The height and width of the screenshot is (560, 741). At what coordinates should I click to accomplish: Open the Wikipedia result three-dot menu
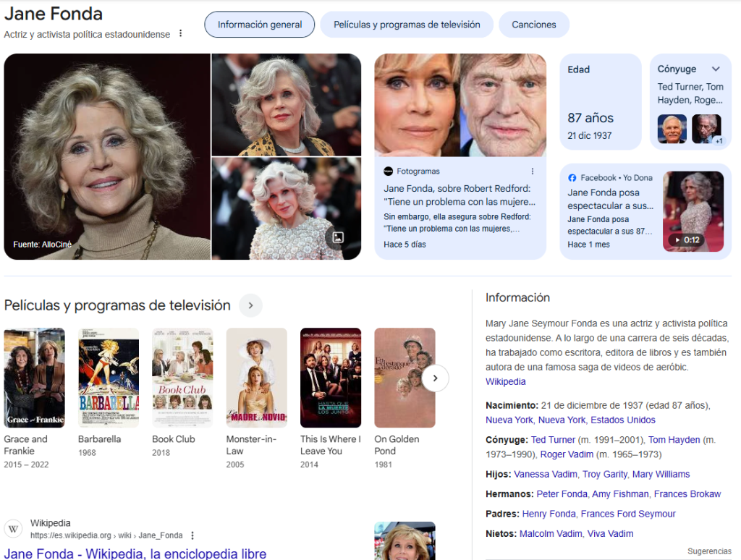pos(192,535)
